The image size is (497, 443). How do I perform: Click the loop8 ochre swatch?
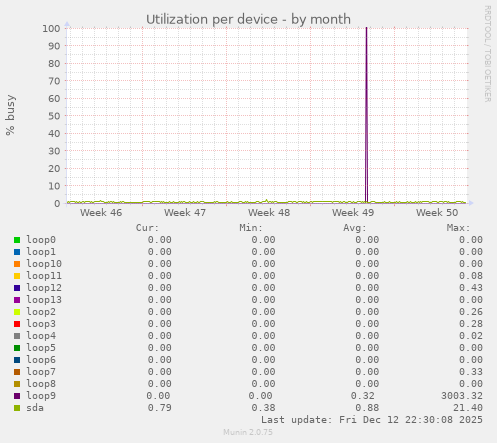(17, 384)
